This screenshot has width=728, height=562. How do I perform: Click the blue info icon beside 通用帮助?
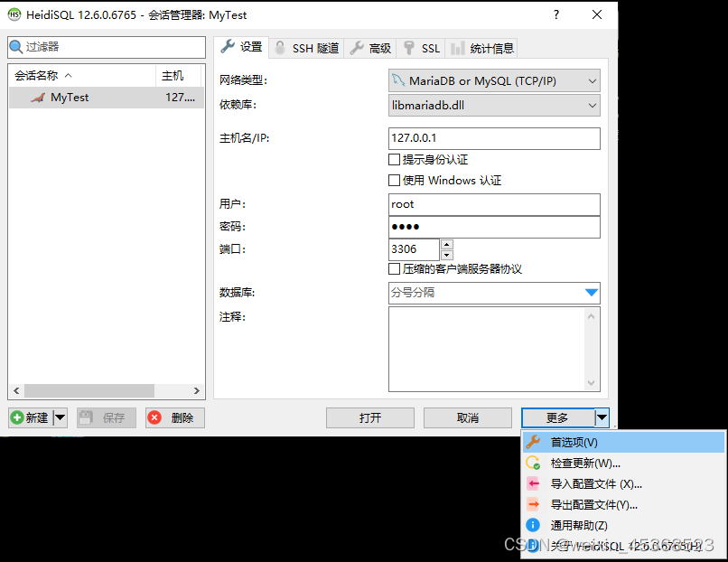(x=533, y=524)
